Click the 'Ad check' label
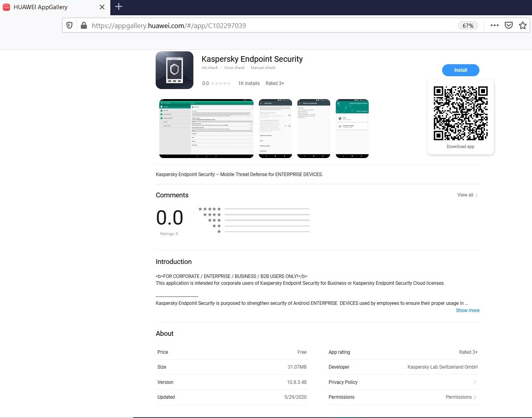 click(210, 68)
